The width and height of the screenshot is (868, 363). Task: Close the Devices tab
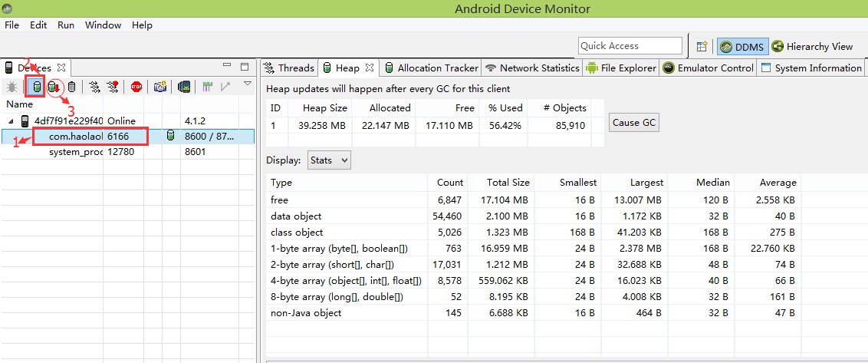point(61,68)
